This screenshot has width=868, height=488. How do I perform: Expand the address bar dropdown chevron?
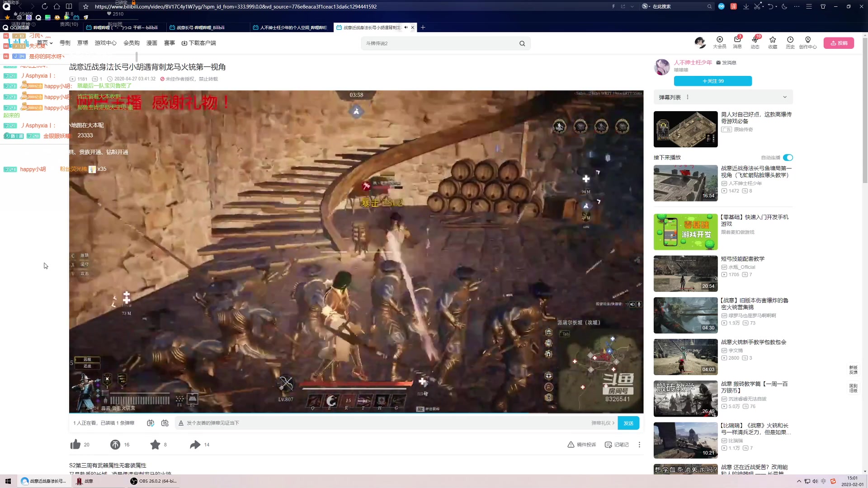[632, 6]
